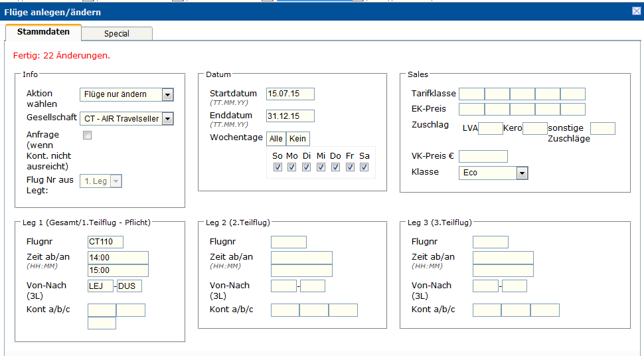Viewport: 644px width, 356px height.
Task: Close the Flüge anlegen/ändern dialog
Action: [636, 11]
